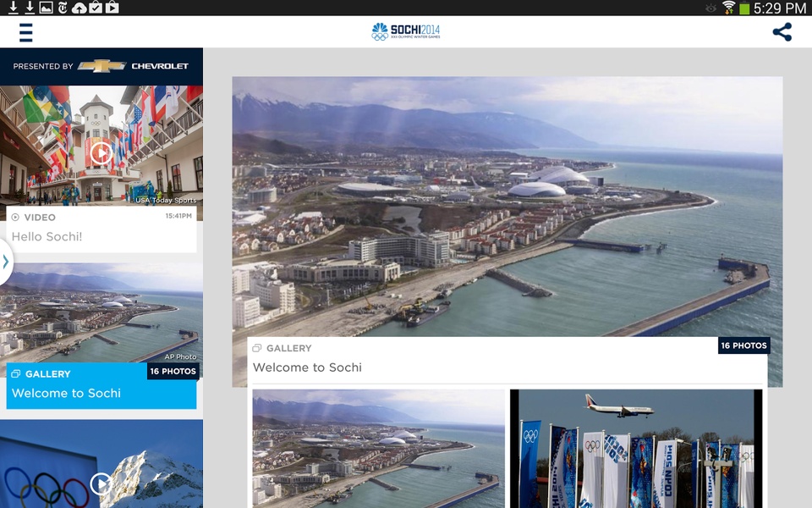The height and width of the screenshot is (508, 812).
Task: Play the Olympic rings flag video
Action: coord(101,483)
